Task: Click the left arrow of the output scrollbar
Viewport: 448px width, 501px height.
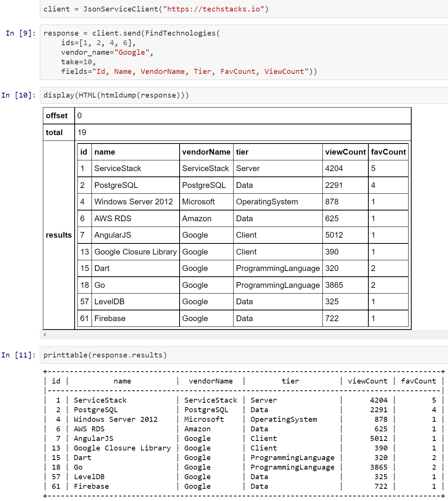Action: pos(44,335)
